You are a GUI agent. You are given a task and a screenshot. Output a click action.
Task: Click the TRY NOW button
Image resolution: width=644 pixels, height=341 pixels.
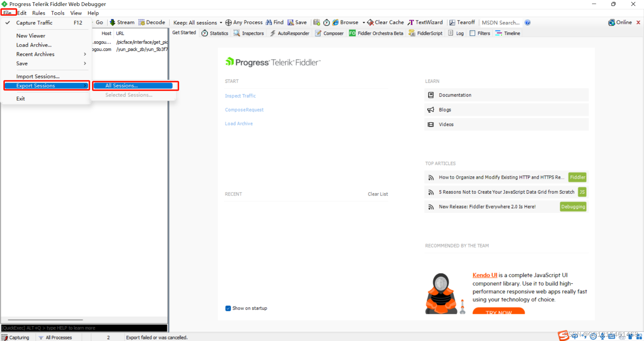tap(499, 311)
